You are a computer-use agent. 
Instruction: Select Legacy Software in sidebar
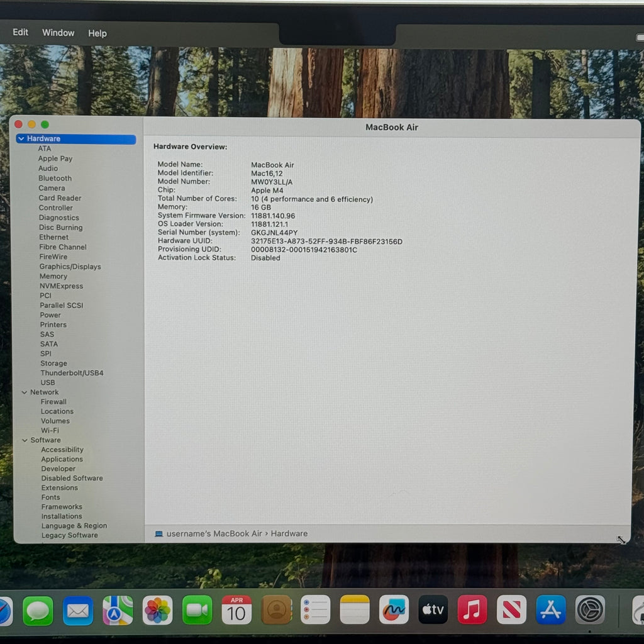point(69,535)
